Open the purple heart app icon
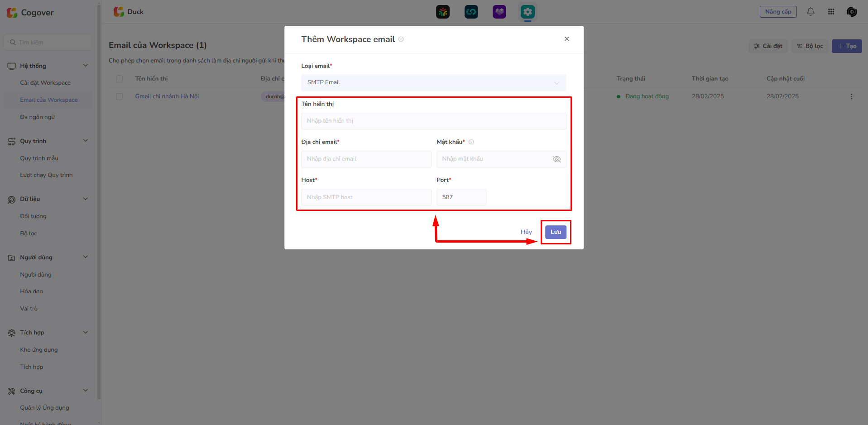 [499, 12]
